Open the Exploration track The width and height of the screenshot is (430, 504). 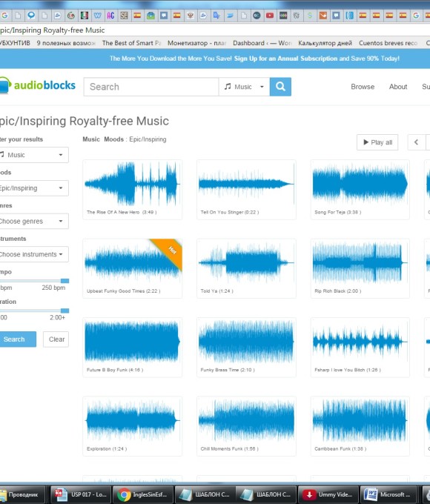pyautogui.click(x=132, y=426)
